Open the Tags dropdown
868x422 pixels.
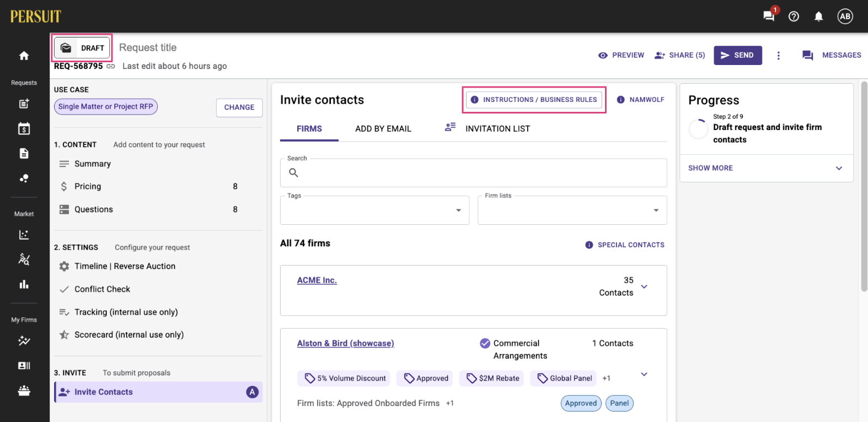374,210
